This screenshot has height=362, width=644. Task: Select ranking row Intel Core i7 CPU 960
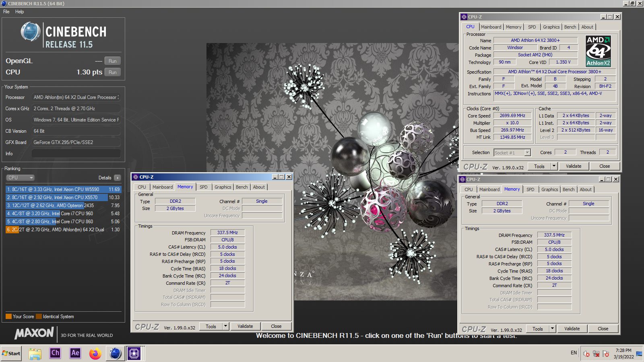63,213
